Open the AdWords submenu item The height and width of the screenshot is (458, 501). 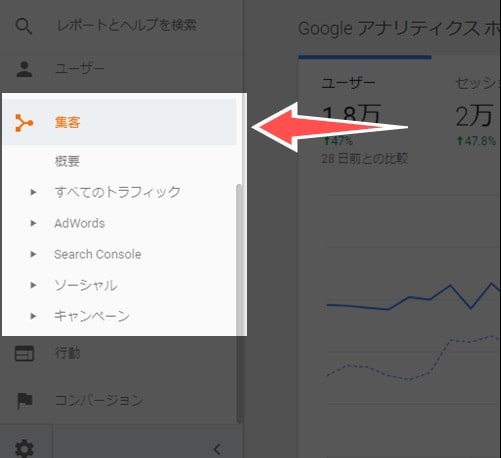tap(80, 223)
